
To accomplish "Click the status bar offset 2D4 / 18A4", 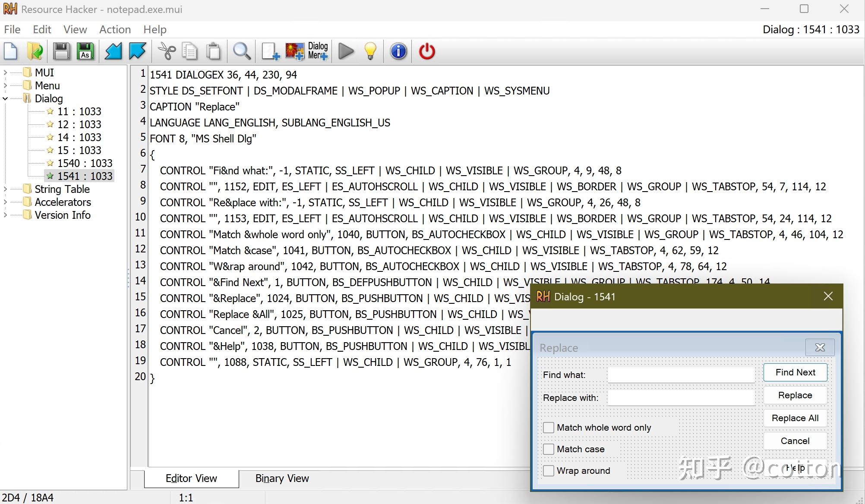I will (28, 498).
